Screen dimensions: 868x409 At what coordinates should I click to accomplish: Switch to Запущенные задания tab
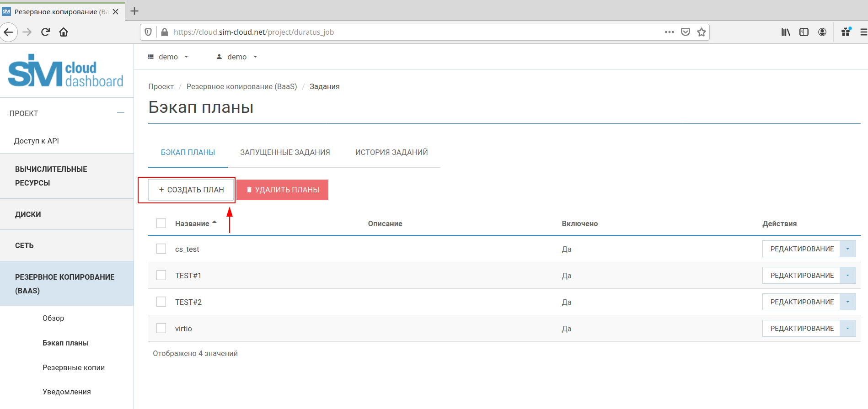point(285,152)
